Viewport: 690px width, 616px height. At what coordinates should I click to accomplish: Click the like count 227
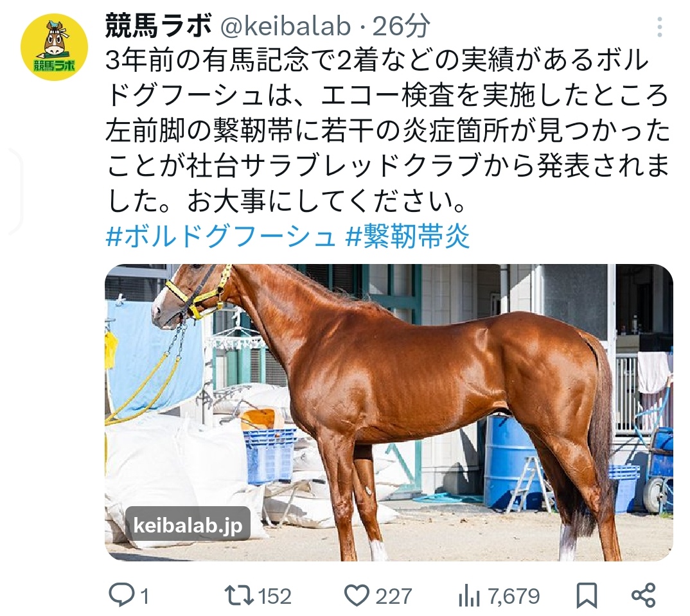pyautogui.click(x=393, y=597)
